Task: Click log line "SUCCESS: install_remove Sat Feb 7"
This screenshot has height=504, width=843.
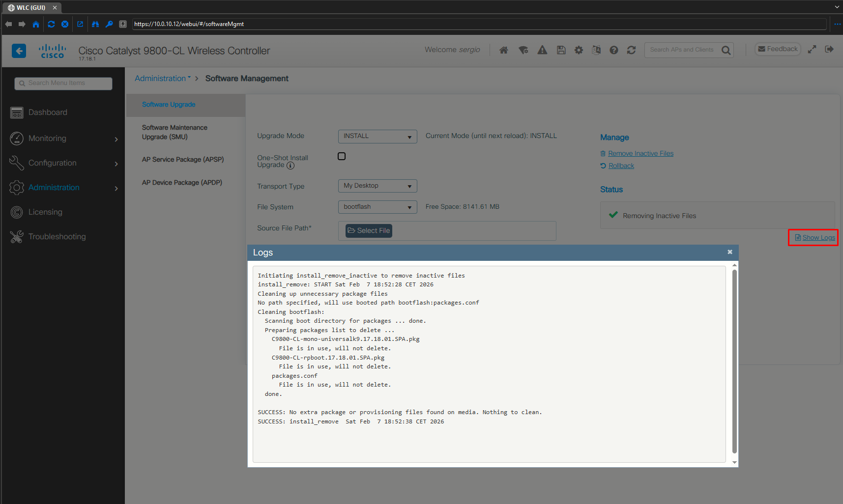Action: pyautogui.click(x=351, y=421)
